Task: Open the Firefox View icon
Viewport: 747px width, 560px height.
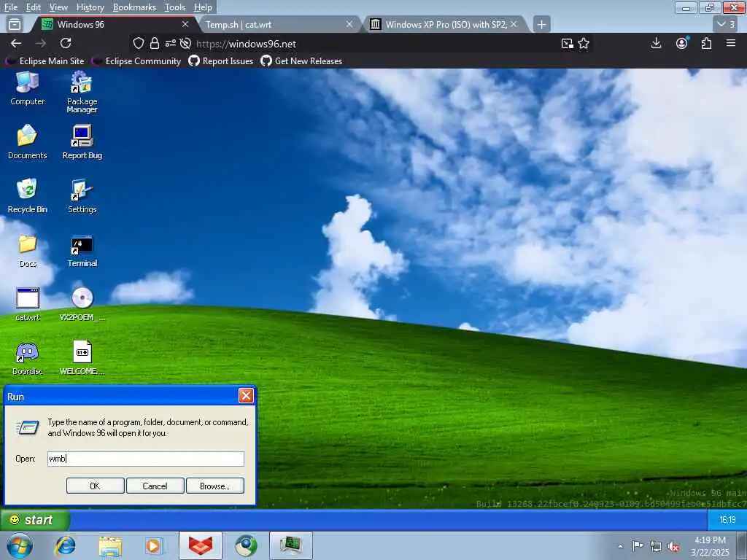Action: [15, 24]
